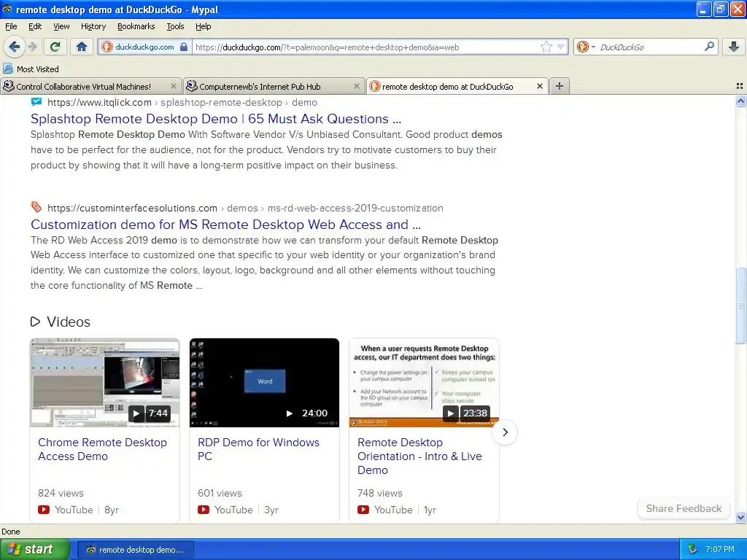
Task: Go back with the Back arrow button
Action: 15,47
